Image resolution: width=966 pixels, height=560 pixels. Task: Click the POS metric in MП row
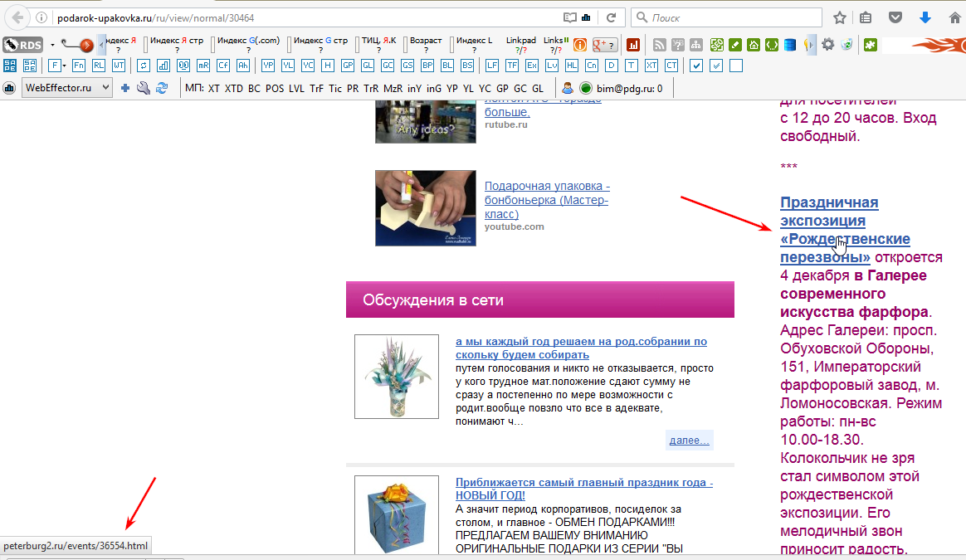tap(275, 89)
